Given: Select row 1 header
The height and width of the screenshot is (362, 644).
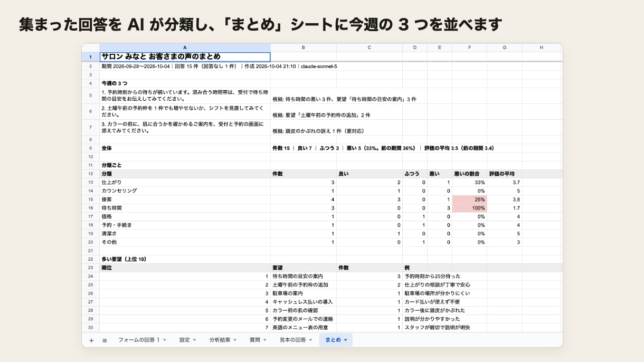Looking at the screenshot, I should click(x=91, y=57).
